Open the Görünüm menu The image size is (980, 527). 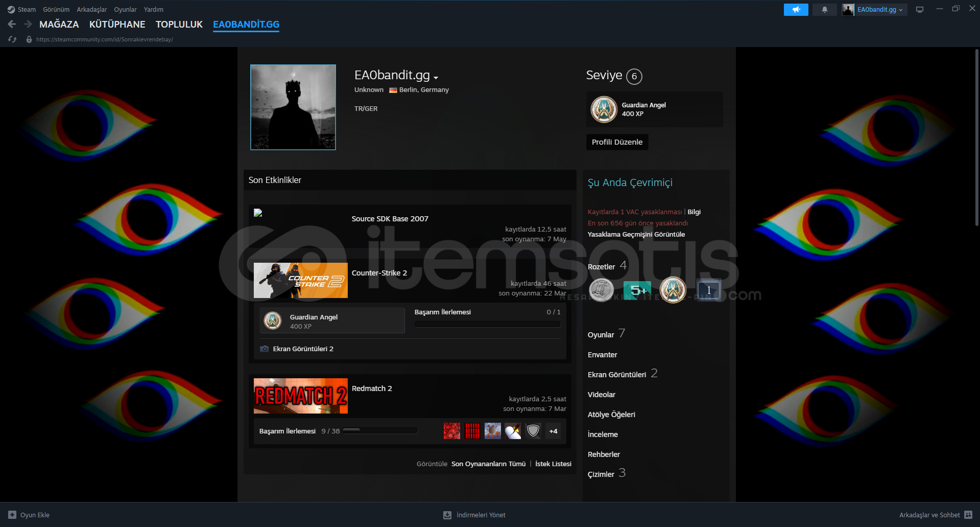coord(56,10)
